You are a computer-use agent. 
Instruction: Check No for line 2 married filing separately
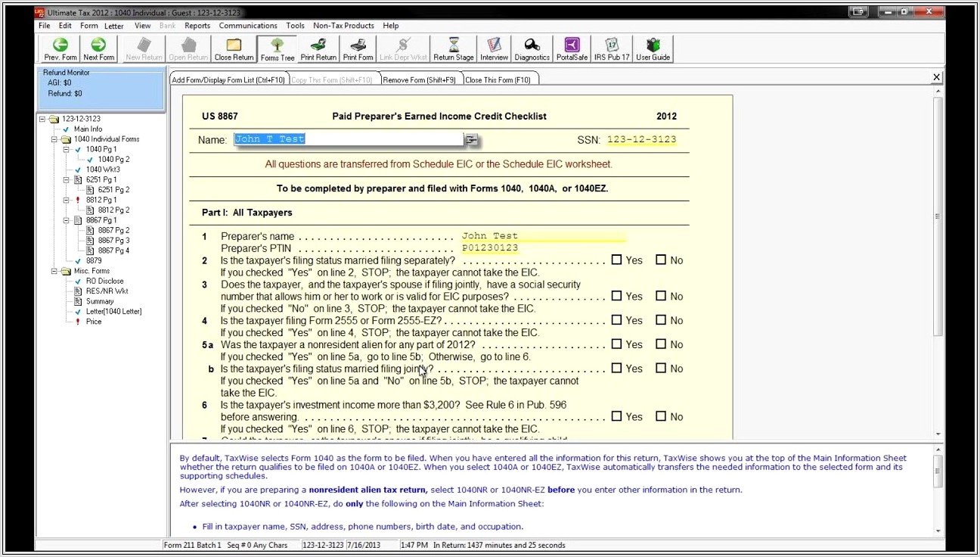point(661,260)
